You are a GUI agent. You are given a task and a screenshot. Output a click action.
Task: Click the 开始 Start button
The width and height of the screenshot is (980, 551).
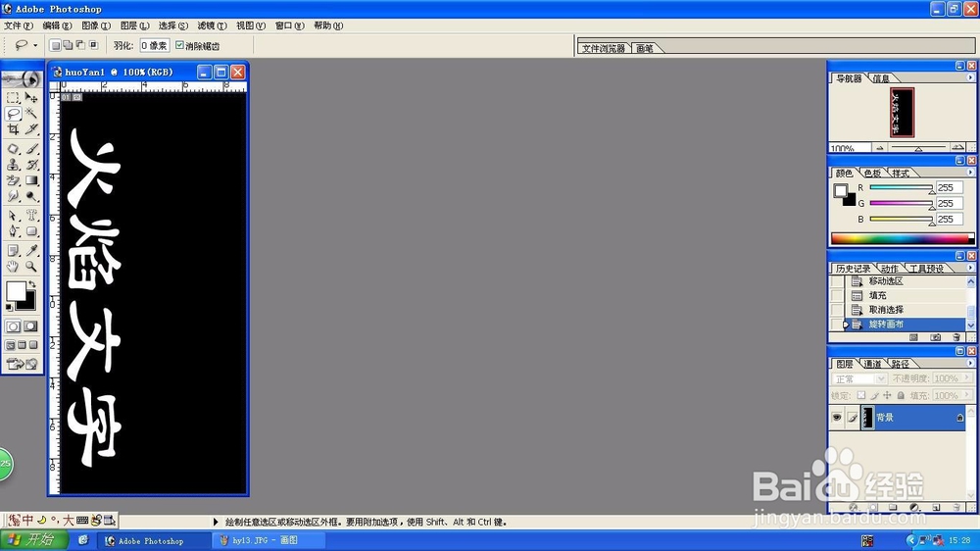33,540
